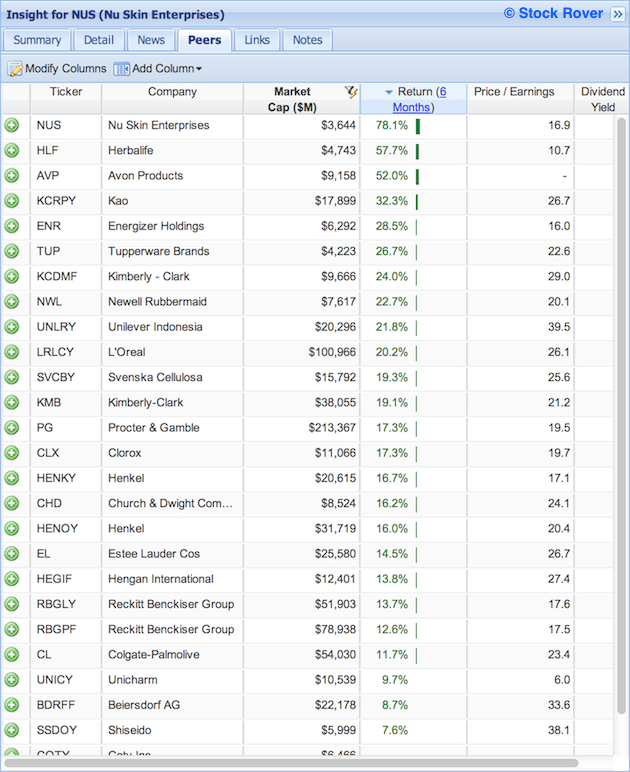Click the green plus icon for NWL
This screenshot has height=772, width=630.
pyautogui.click(x=11, y=301)
